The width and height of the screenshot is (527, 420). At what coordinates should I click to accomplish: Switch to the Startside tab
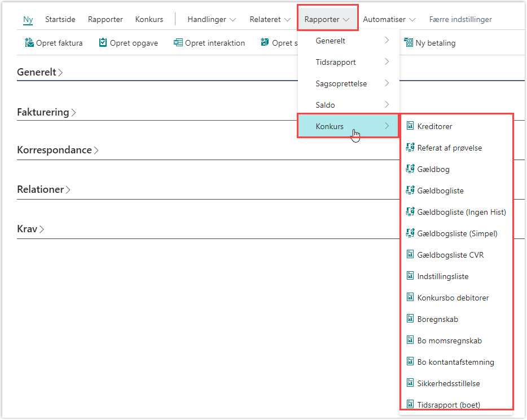click(60, 19)
